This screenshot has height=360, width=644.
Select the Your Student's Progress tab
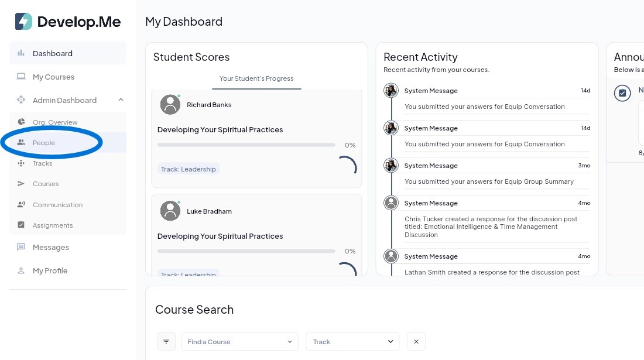point(256,78)
